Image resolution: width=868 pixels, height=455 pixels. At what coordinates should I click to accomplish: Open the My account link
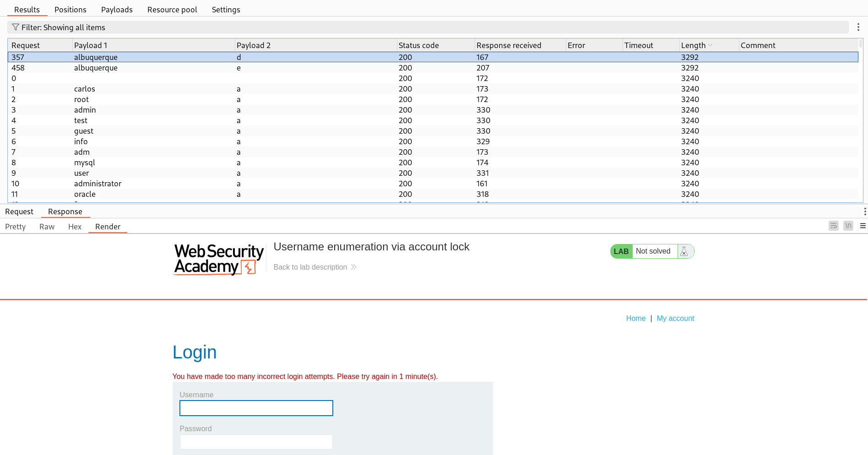(x=675, y=318)
